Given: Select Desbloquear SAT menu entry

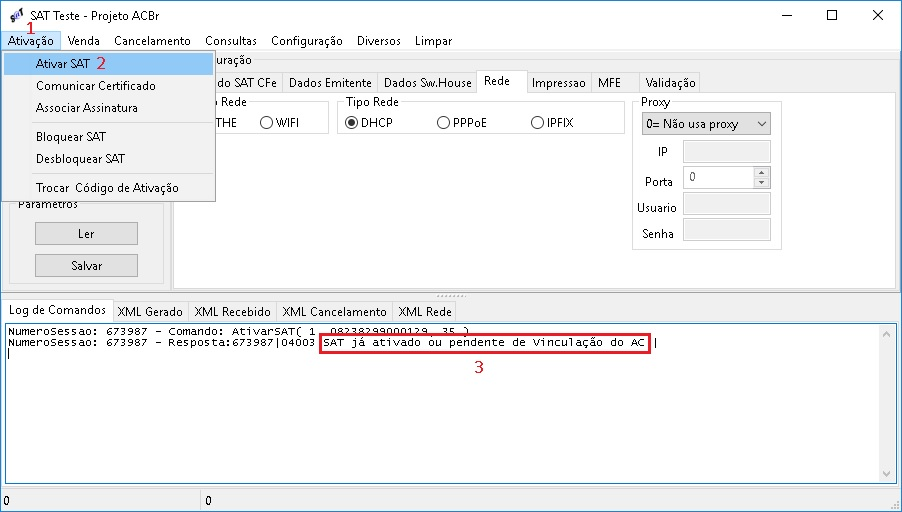Looking at the screenshot, I should (x=109, y=159).
